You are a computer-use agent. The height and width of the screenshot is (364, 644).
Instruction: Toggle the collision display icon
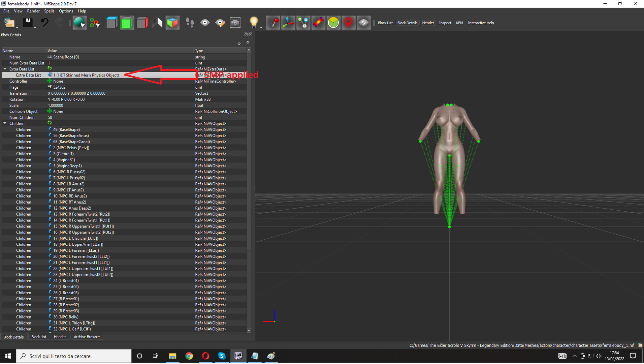(x=318, y=23)
